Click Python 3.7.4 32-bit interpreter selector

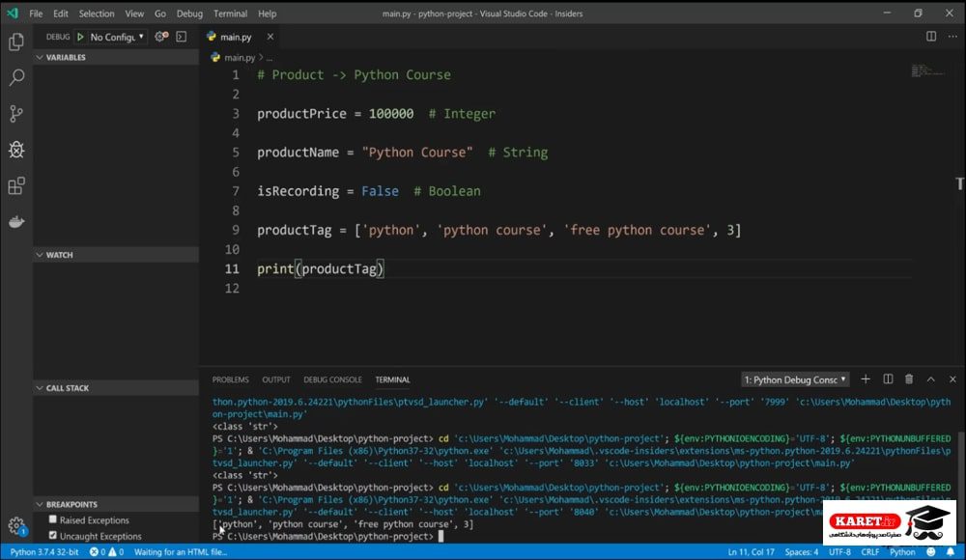(x=44, y=552)
